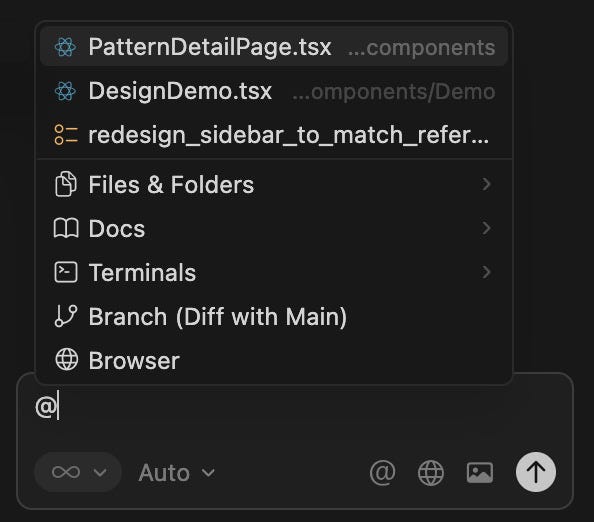Viewport: 594px width, 522px height.
Task: Click the React icon beside PatternDetailPage.tsx
Action: click(65, 47)
